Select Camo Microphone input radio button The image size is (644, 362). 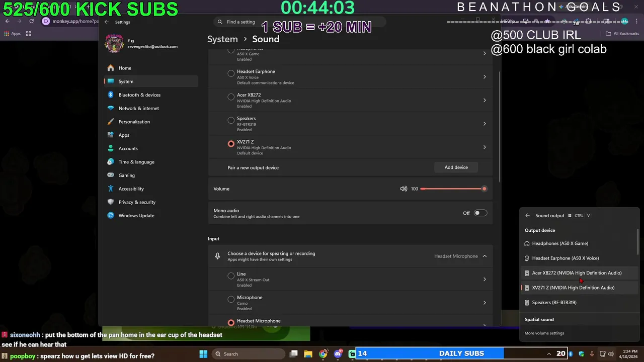tap(231, 299)
